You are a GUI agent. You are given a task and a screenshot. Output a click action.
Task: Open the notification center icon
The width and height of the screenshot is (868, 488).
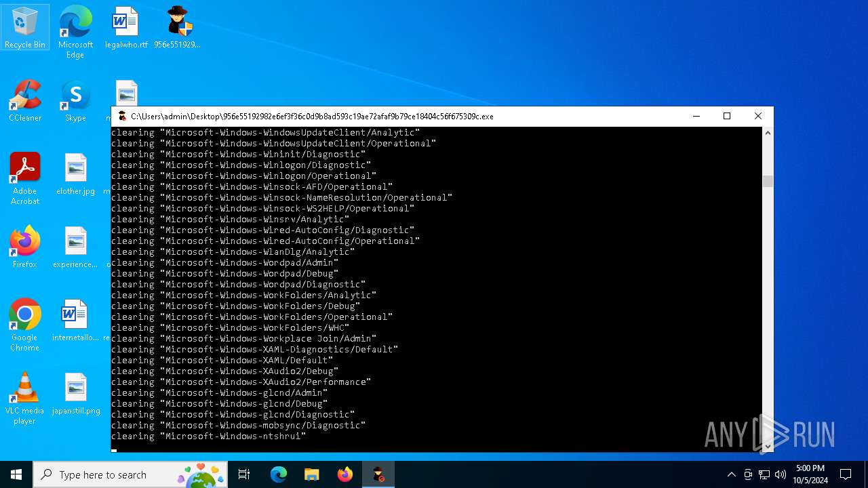point(846,474)
